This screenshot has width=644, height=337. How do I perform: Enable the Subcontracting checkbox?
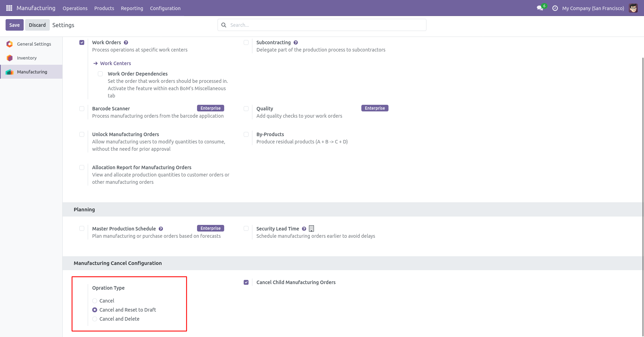coord(246,42)
